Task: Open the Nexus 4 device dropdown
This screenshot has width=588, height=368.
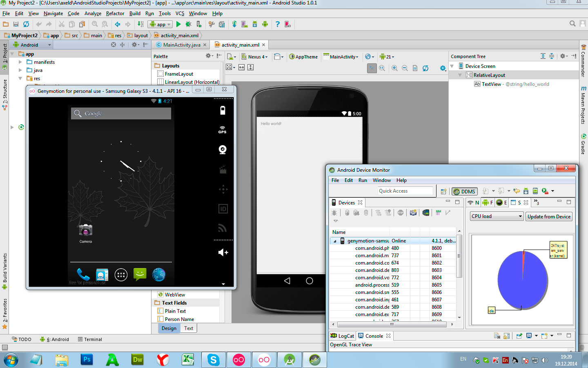Action: [x=254, y=57]
